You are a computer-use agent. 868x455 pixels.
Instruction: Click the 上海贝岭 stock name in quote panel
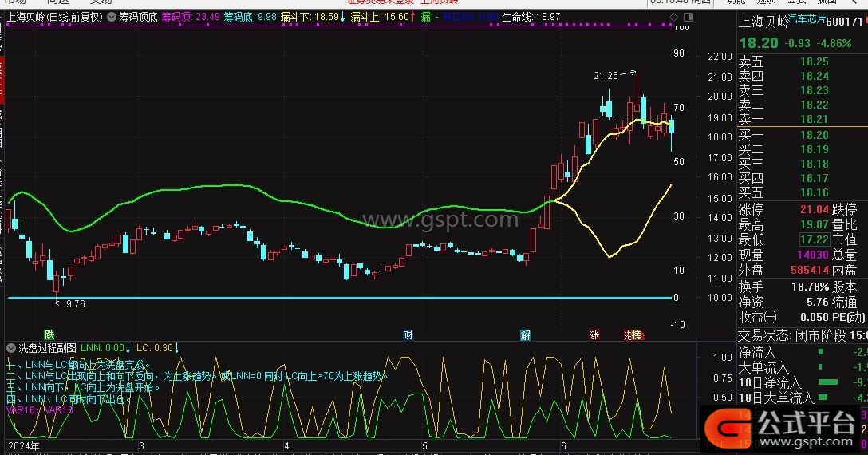(764, 22)
